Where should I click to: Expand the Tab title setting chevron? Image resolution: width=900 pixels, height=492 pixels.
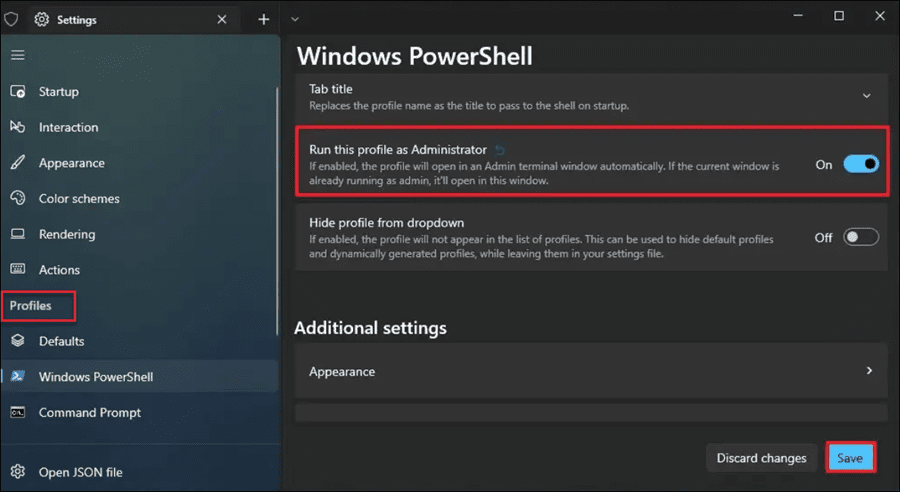(x=867, y=96)
